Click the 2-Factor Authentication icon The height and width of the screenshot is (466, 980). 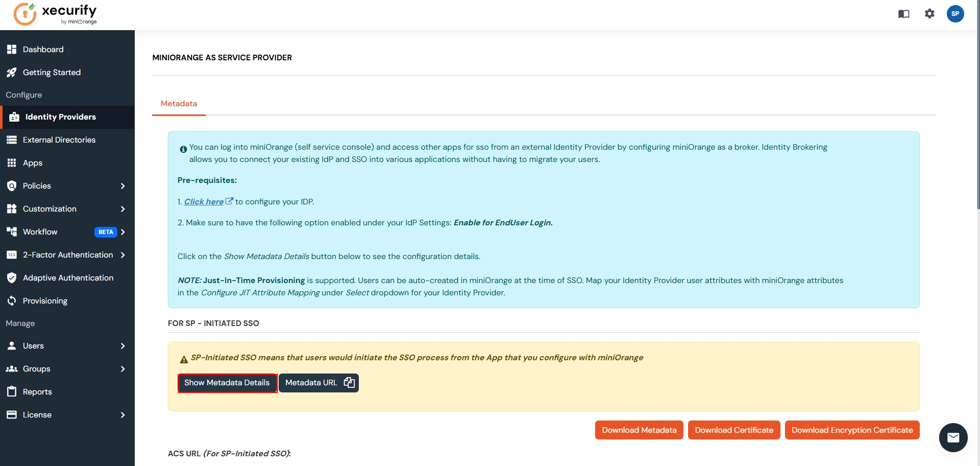pyautogui.click(x=12, y=254)
